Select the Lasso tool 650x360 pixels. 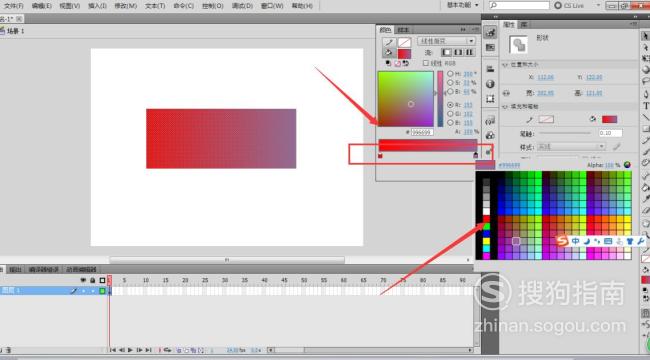click(646, 81)
